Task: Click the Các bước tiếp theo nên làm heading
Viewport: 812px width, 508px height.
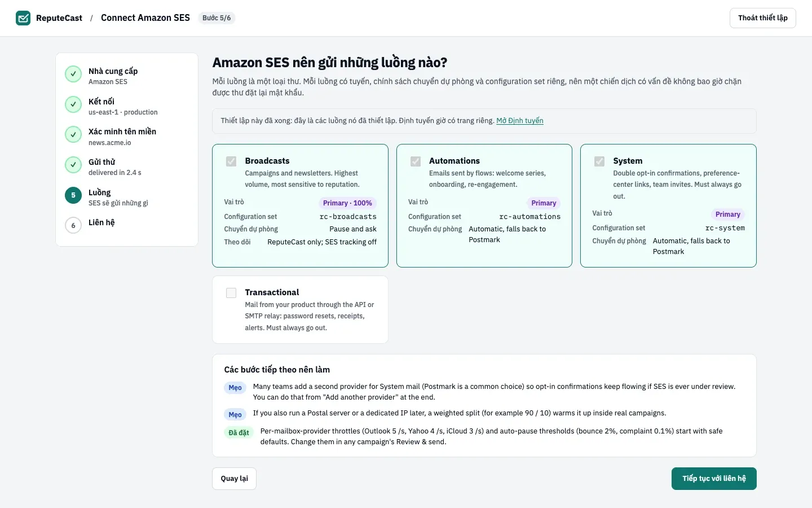Action: pos(277,370)
